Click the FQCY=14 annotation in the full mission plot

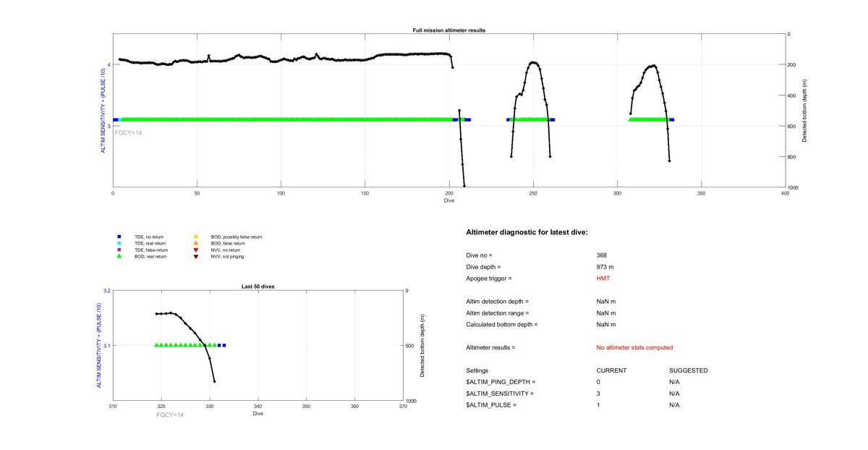coord(128,132)
